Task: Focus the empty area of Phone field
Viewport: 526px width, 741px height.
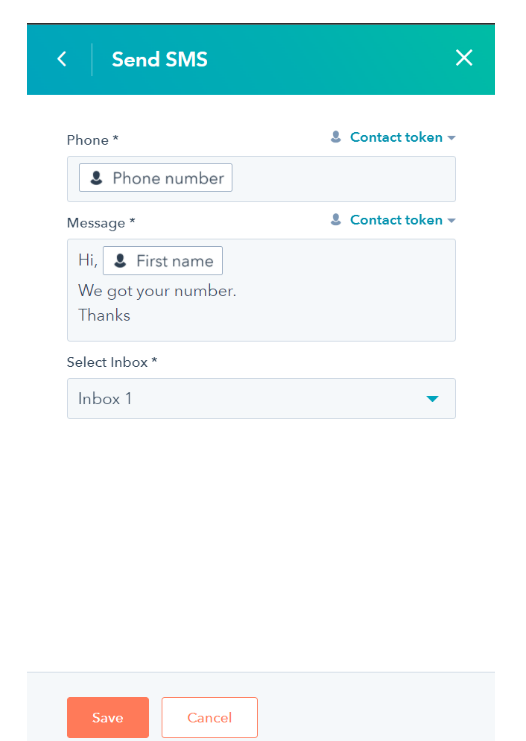Action: [343, 179]
